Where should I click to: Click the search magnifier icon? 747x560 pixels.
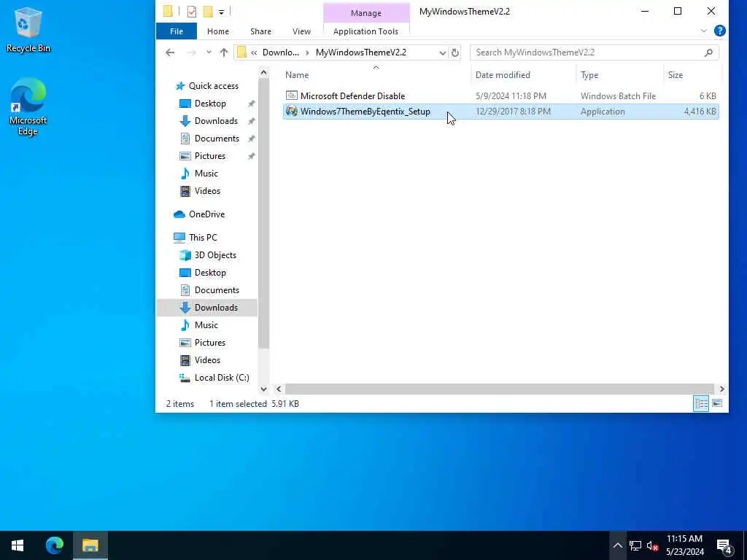tap(708, 52)
